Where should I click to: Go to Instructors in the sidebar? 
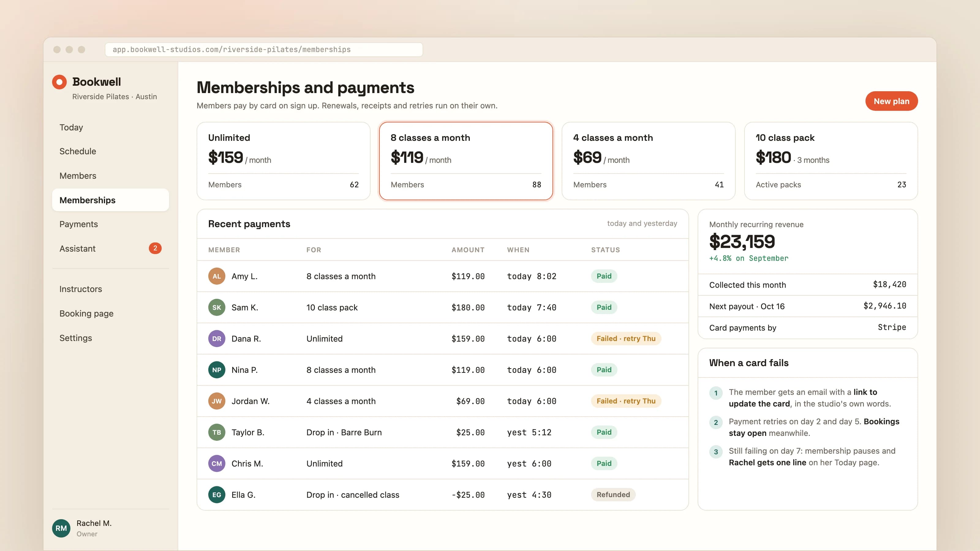(110, 289)
